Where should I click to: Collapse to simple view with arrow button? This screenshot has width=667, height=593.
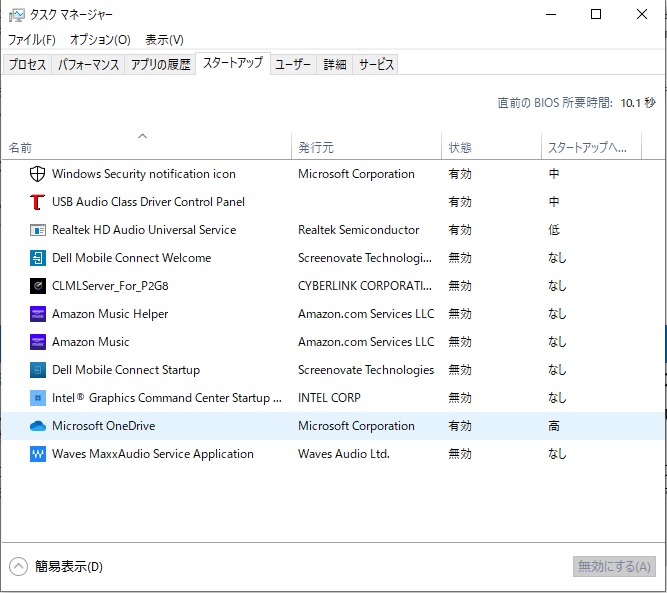(x=18, y=567)
